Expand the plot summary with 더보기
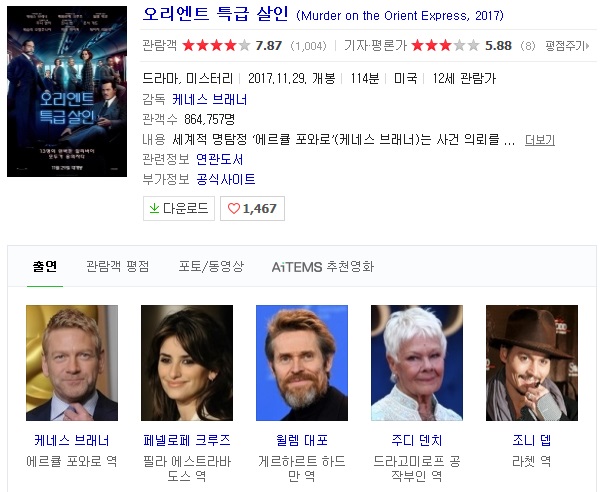 click(x=540, y=140)
